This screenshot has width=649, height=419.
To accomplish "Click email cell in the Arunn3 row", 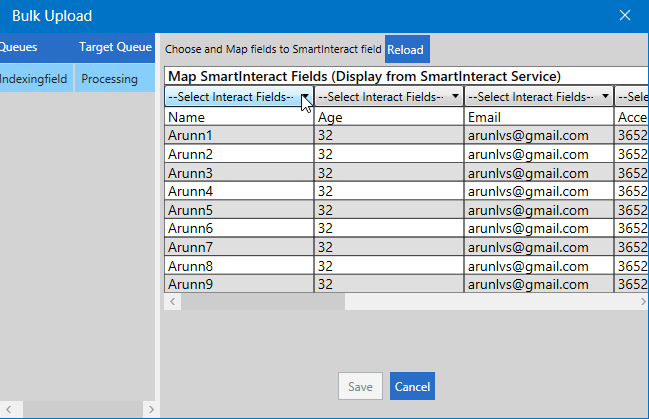I will (538, 172).
